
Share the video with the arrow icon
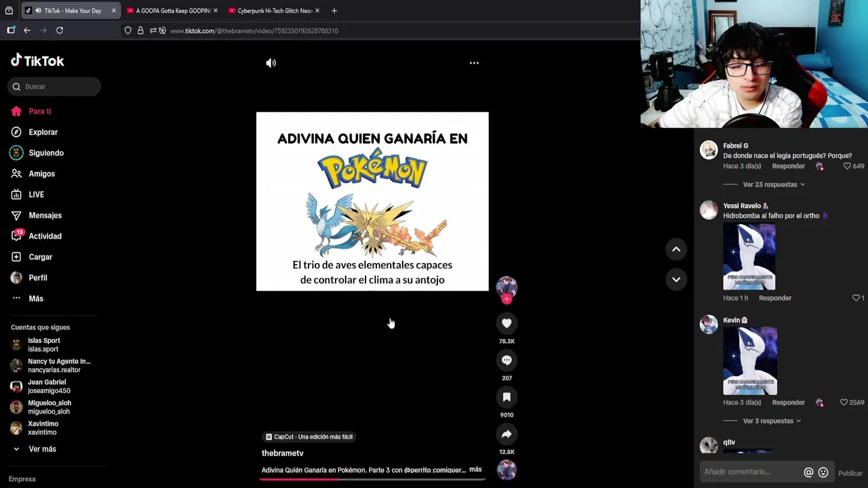pos(507,434)
